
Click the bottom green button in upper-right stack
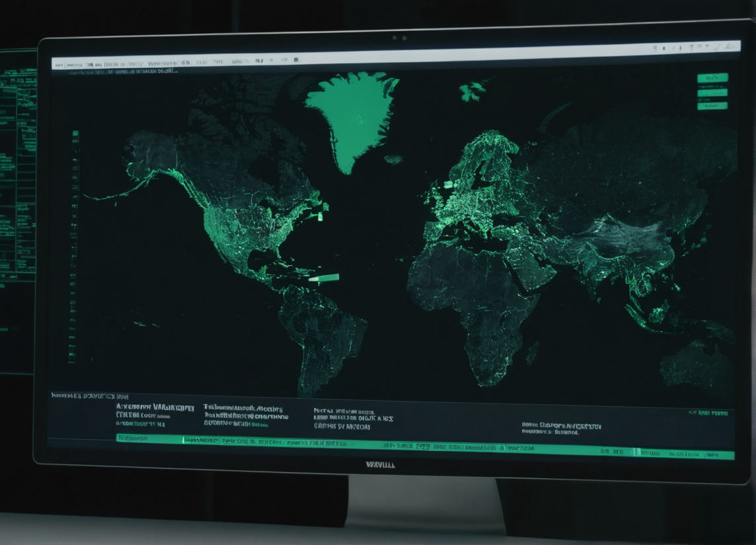(712, 106)
